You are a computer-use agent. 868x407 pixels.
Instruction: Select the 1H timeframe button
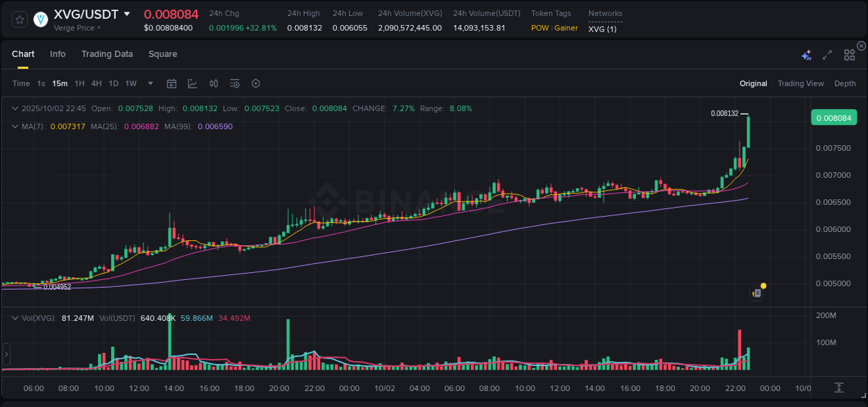pyautogui.click(x=79, y=83)
